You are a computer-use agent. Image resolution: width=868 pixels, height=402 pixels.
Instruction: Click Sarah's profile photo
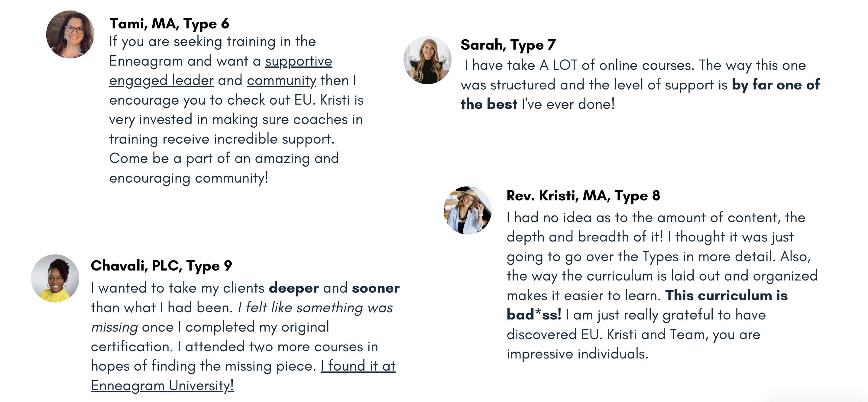[428, 60]
